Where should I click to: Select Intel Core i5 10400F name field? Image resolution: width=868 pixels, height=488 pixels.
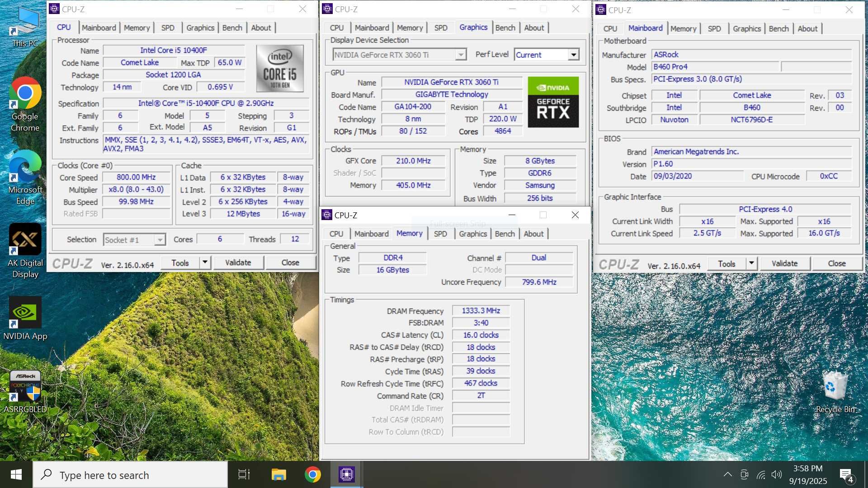coord(174,50)
